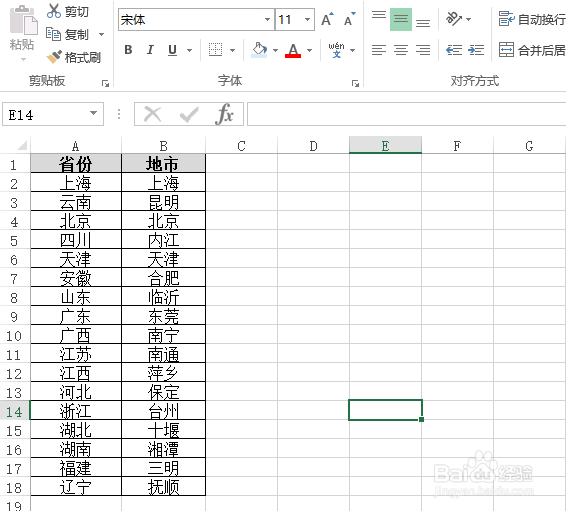Screen dimensions: 566x511
Task: Click the Copy (复制) icon
Action: point(53,34)
